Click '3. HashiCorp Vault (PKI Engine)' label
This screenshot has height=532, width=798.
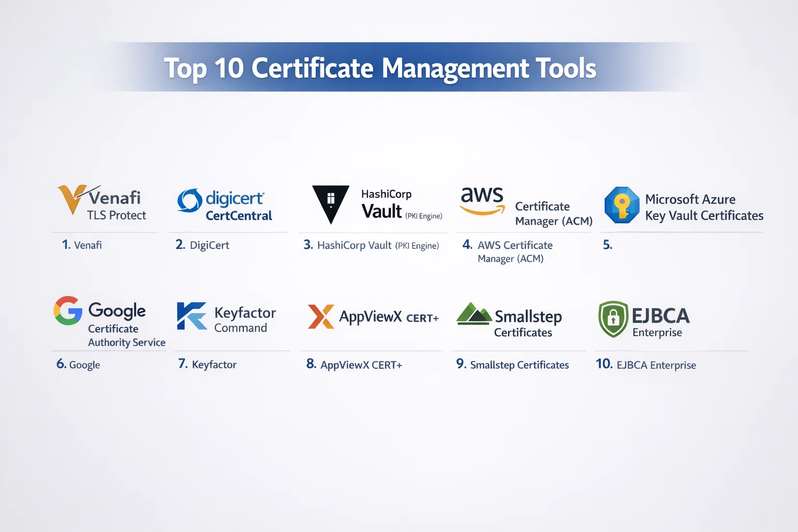click(371, 245)
